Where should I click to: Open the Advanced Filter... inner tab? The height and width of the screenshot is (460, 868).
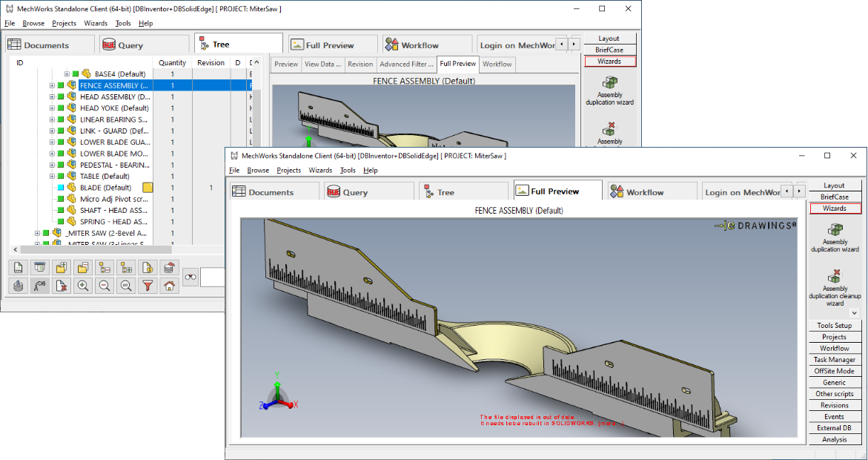pos(406,65)
